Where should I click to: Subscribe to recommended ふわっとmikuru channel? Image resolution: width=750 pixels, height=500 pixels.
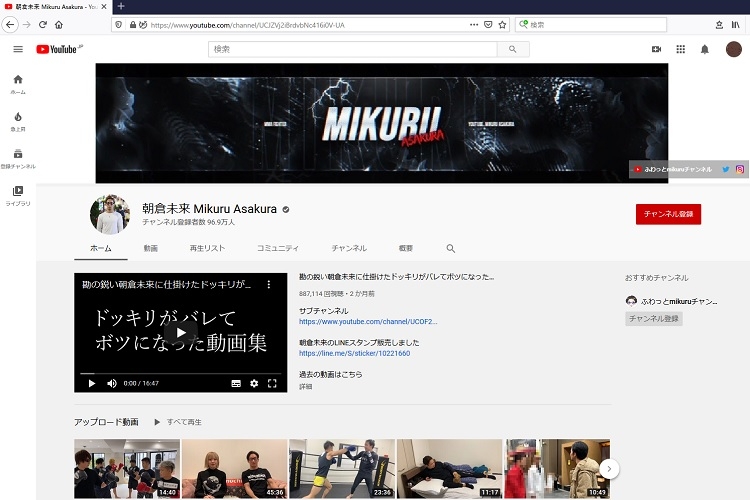(653, 319)
